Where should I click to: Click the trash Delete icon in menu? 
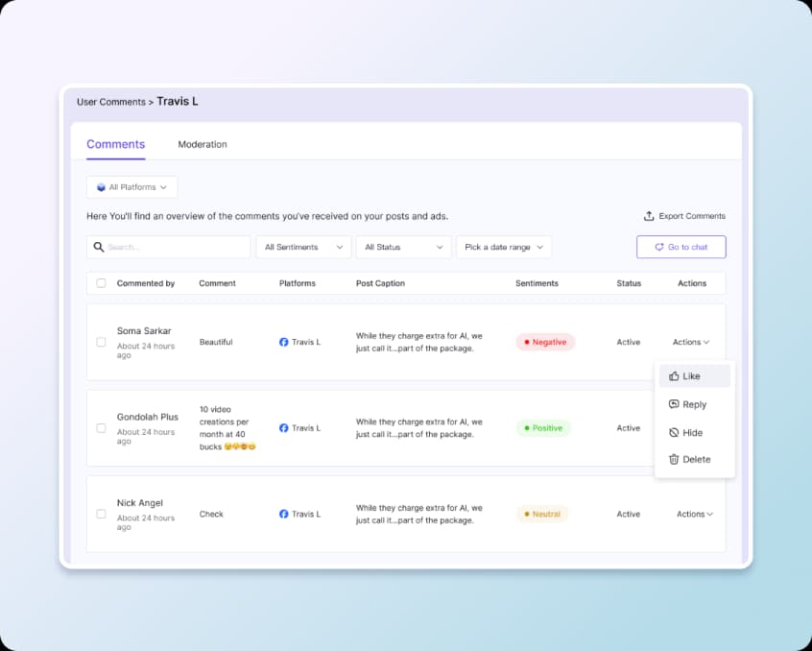click(674, 460)
